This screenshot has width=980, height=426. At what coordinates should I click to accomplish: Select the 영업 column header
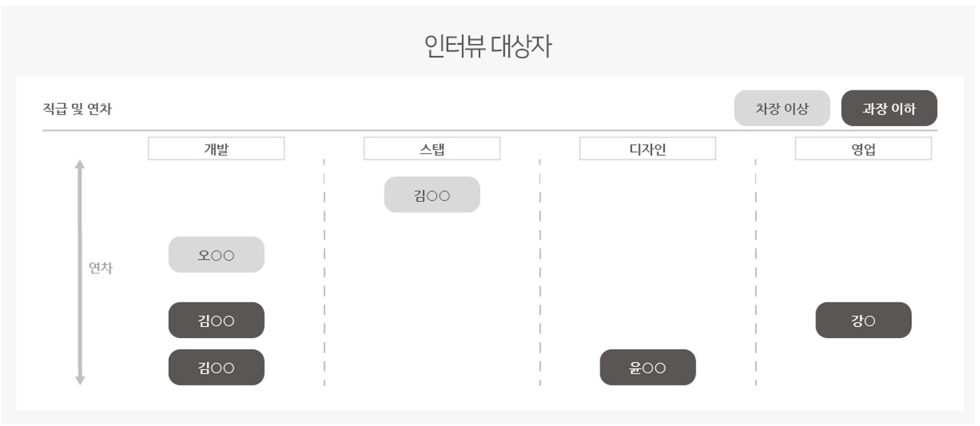863,149
